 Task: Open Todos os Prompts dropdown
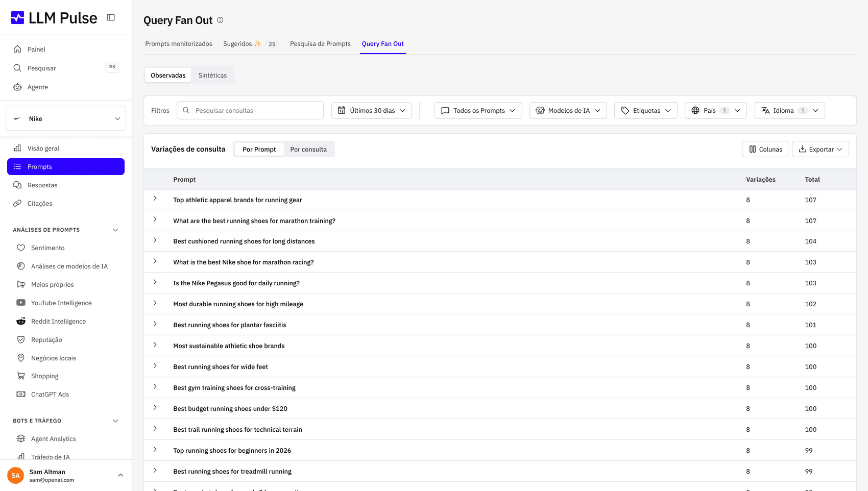click(478, 110)
